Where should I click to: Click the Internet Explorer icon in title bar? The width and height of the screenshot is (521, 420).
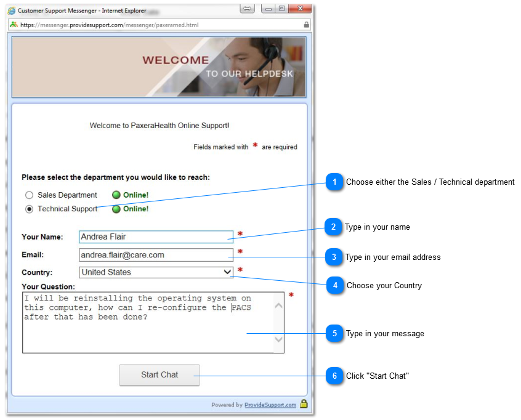12,10
